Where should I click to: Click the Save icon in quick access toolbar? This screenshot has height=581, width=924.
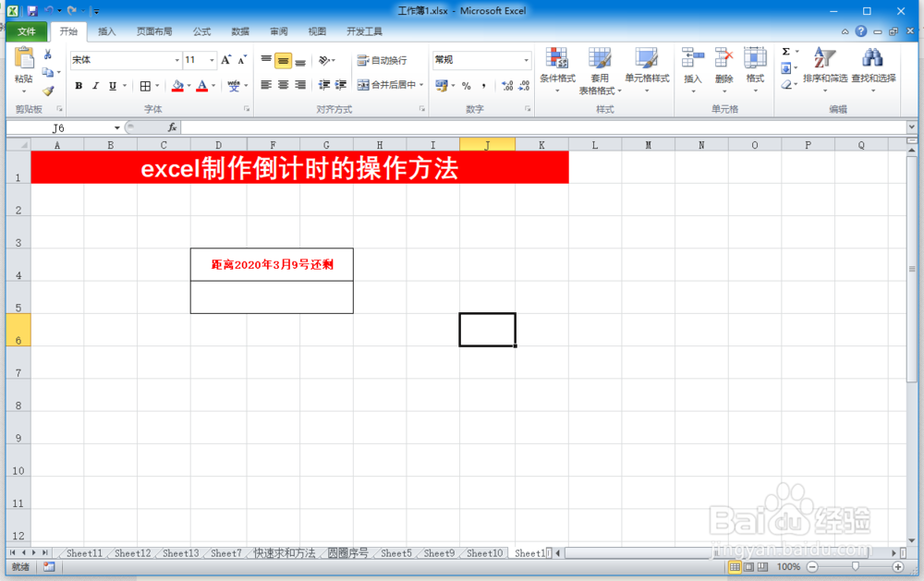[x=32, y=11]
